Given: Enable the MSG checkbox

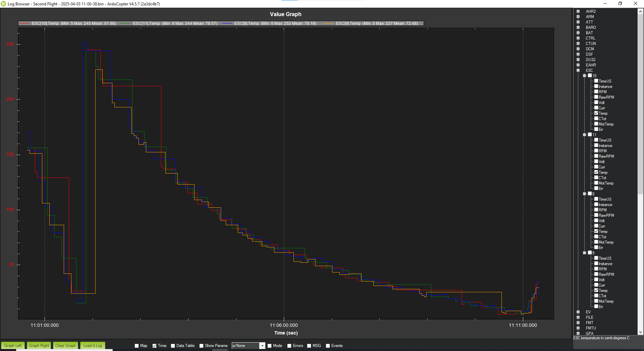Looking at the screenshot, I should click(x=309, y=346).
